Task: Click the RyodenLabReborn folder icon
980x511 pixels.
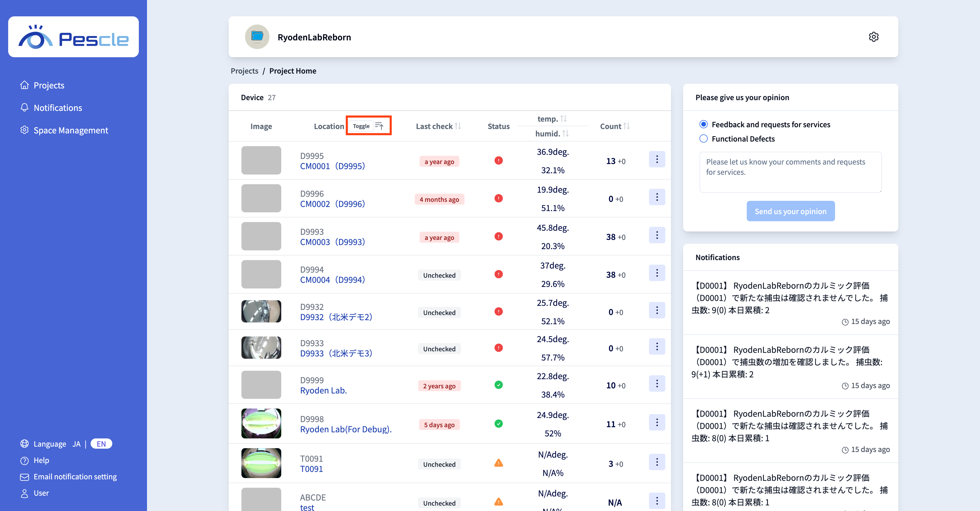Action: tap(257, 37)
